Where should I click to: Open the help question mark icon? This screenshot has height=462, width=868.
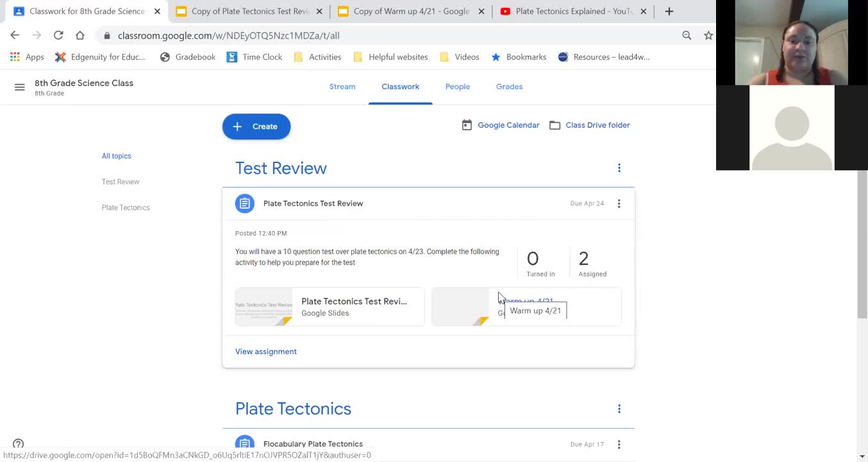pyautogui.click(x=19, y=444)
